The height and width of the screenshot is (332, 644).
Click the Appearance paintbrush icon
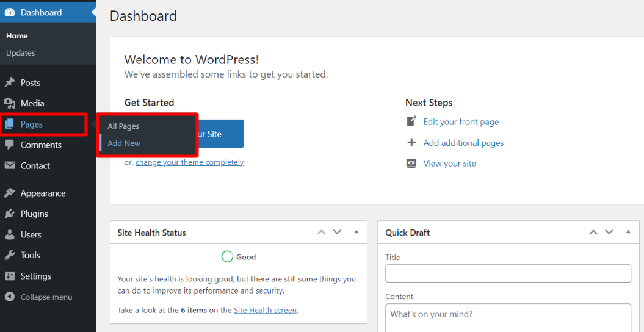[10, 193]
